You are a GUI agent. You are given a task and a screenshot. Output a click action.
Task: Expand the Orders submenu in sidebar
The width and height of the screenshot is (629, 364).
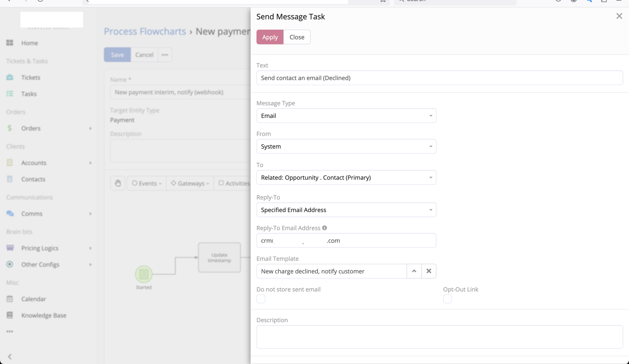[x=90, y=128]
